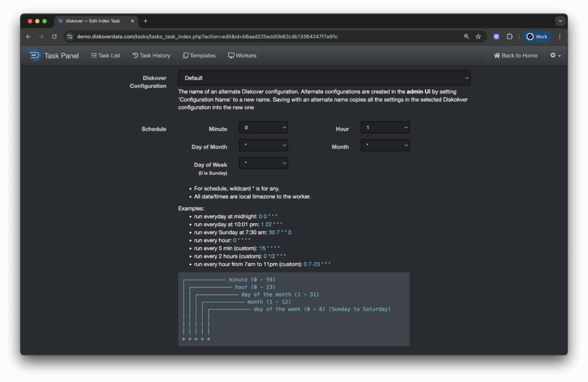Click the "30 7 * * 0" example
This screenshot has width=588, height=382.
280,232
